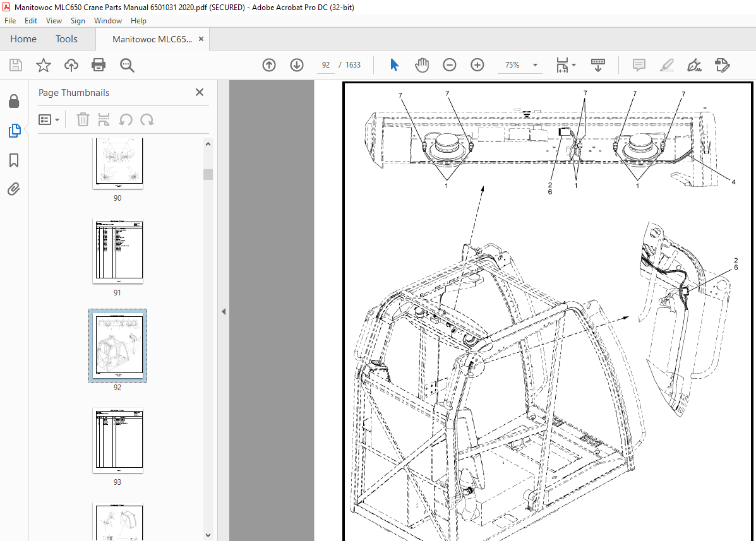Image resolution: width=756 pixels, height=541 pixels.
Task: Toggle the Page Thumbnails sidebar icon
Action: click(x=15, y=131)
